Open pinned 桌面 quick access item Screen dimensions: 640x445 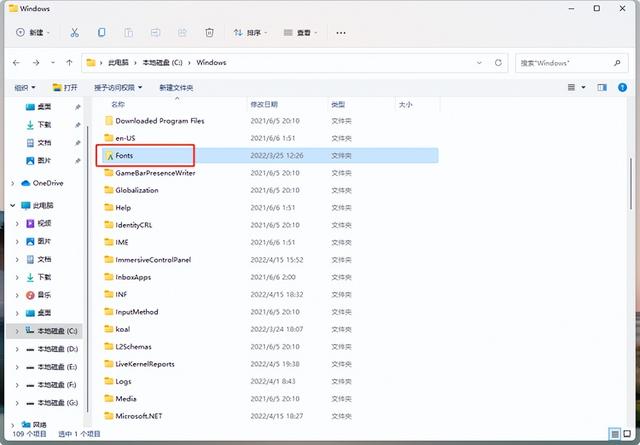[38, 107]
